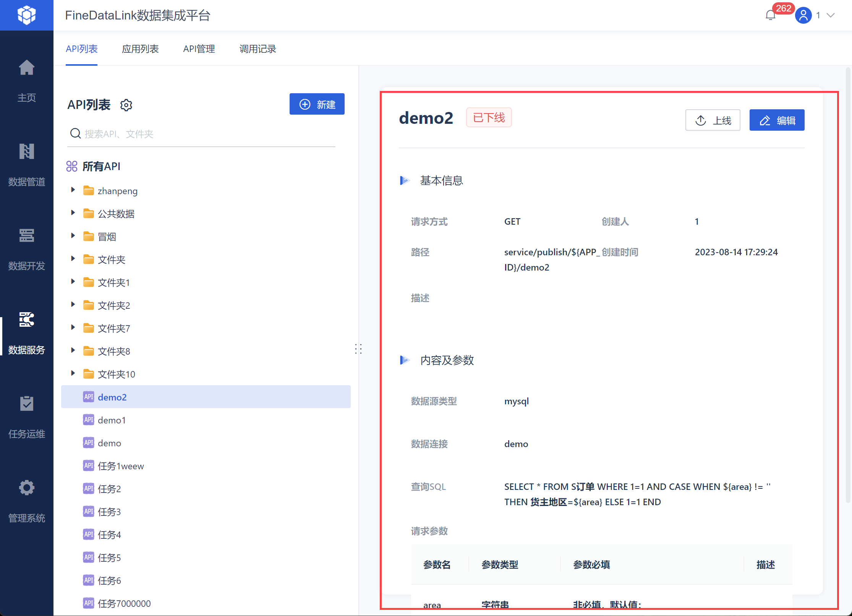Switch to the 应用列表 tab

[140, 49]
